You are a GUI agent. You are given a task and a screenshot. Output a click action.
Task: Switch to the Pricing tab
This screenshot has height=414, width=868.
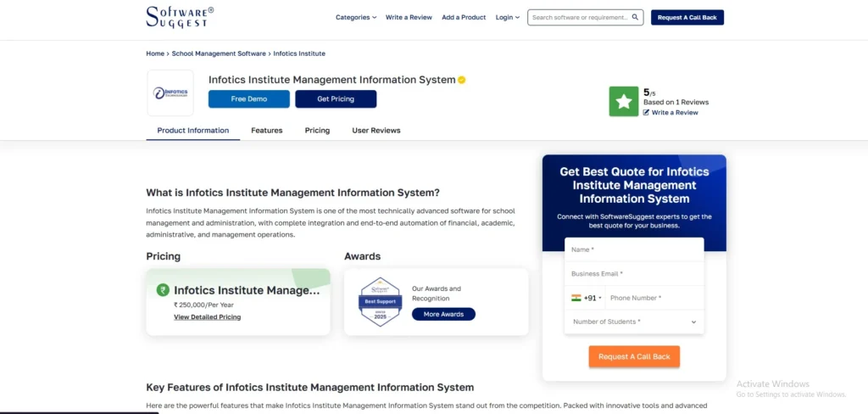click(317, 131)
